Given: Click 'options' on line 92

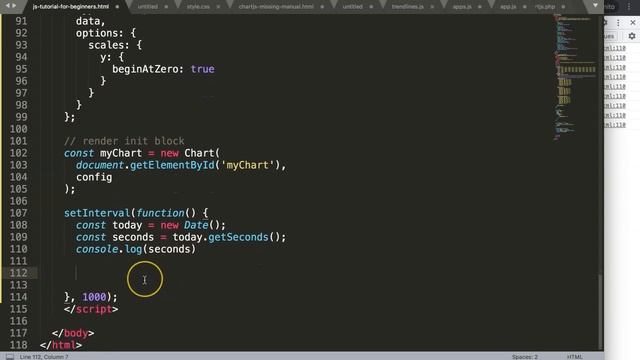Looking at the screenshot, I should click(97, 33).
